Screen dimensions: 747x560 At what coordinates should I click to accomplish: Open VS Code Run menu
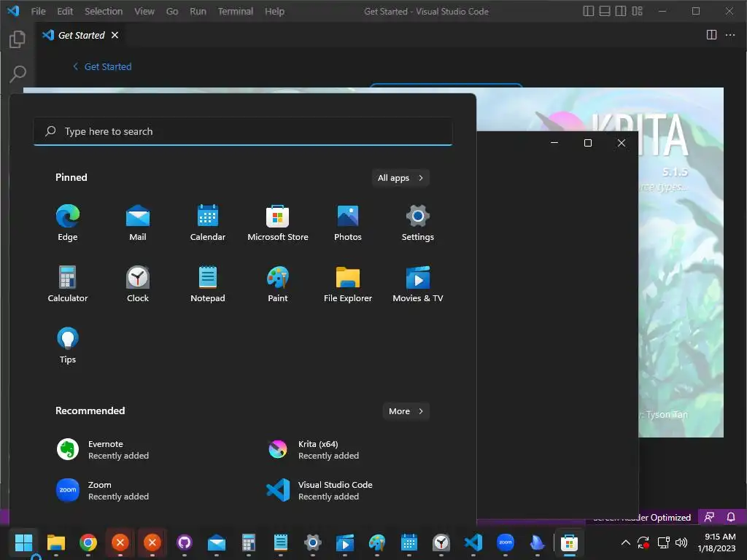tap(198, 11)
